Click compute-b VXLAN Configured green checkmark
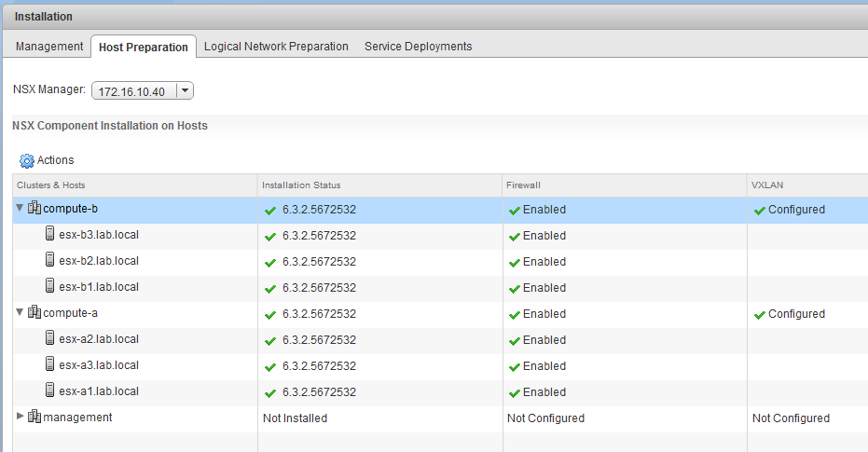This screenshot has width=868, height=452. coord(760,210)
